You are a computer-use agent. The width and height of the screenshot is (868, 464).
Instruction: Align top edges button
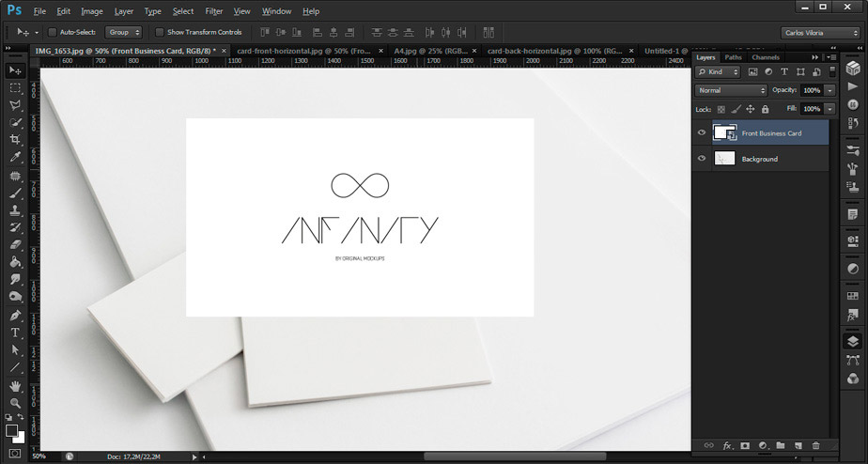point(265,32)
